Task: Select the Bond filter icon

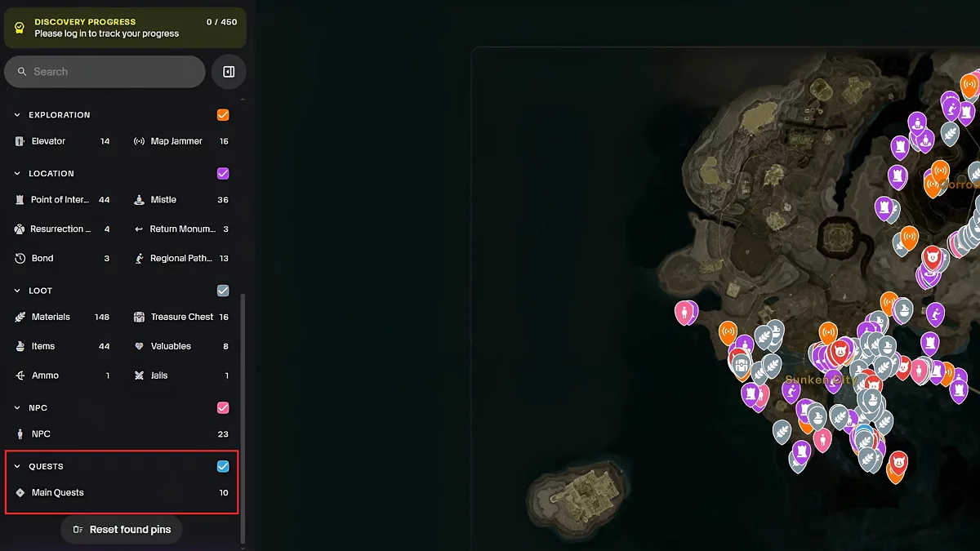Action: pos(20,259)
